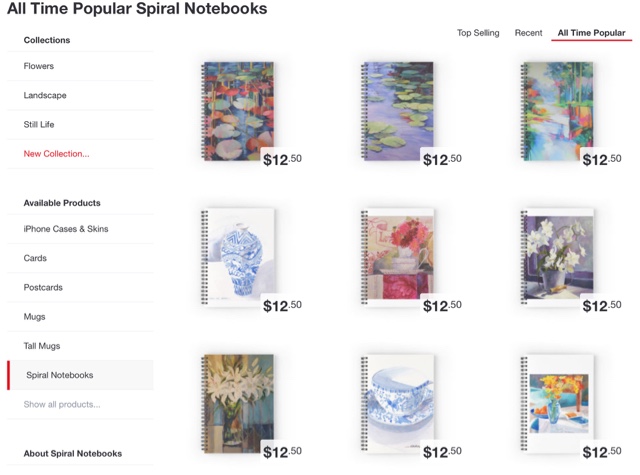Open the Flowers collection
The height and width of the screenshot is (475, 640).
click(x=80, y=66)
